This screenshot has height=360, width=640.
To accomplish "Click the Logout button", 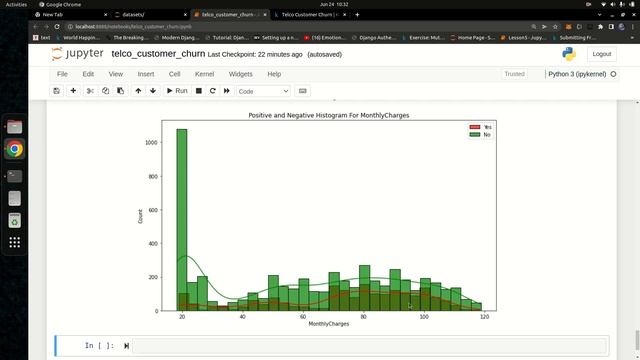I will tap(602, 54).
